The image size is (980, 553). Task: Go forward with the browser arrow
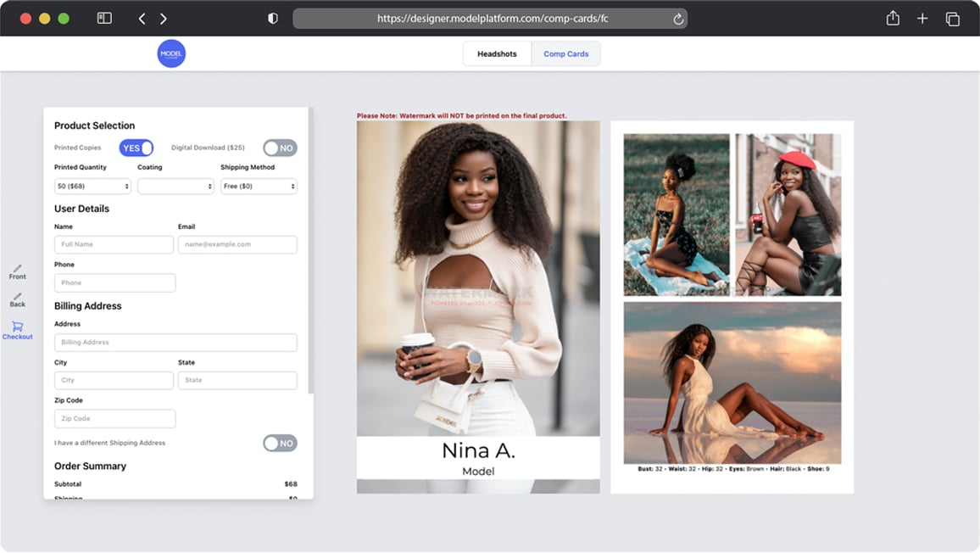[163, 19]
